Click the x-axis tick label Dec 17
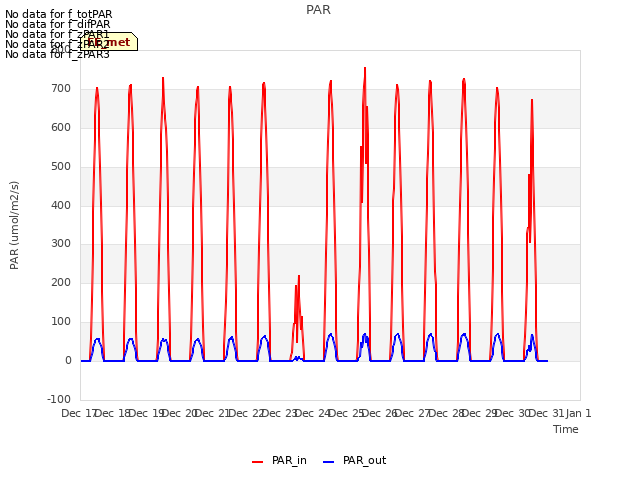The height and width of the screenshot is (480, 640). 78,413
